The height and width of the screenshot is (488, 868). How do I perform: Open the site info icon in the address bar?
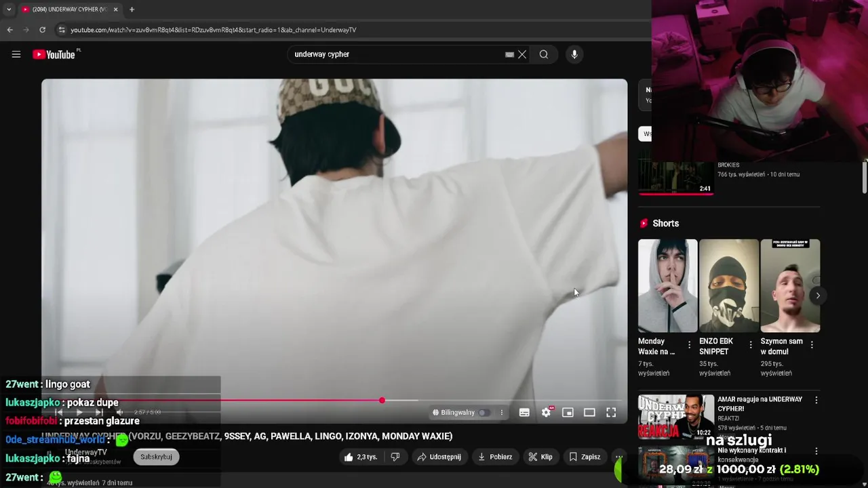tap(62, 30)
